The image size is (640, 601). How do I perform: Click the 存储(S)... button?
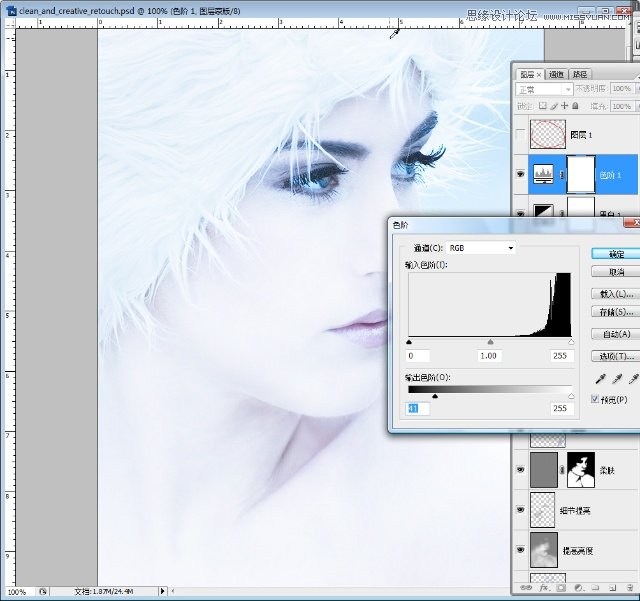coord(616,312)
